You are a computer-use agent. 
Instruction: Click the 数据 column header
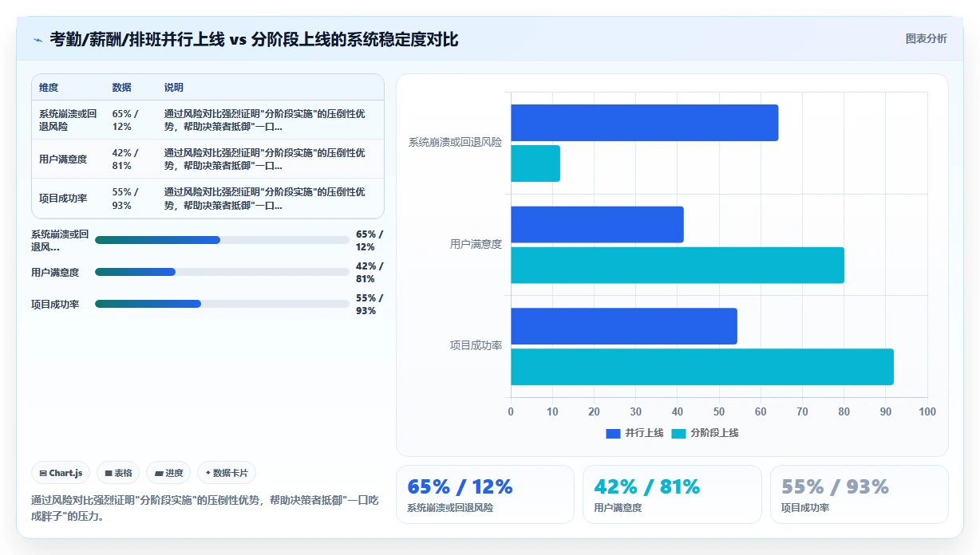point(122,88)
